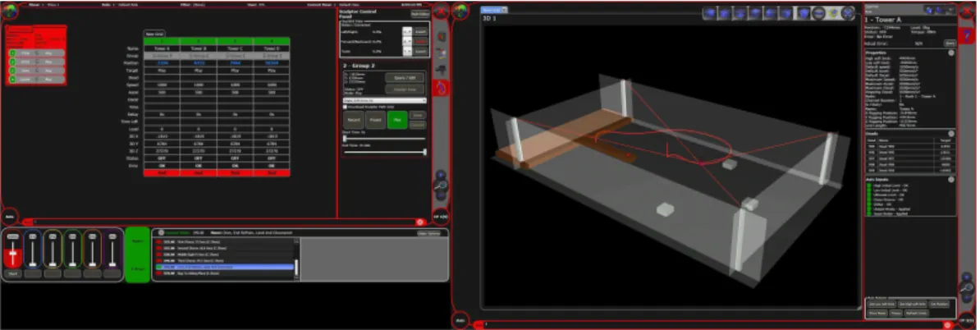Viewport: 980px width, 330px height.
Task: Click the globe logo in right 3D window
Action: pyautogui.click(x=461, y=11)
